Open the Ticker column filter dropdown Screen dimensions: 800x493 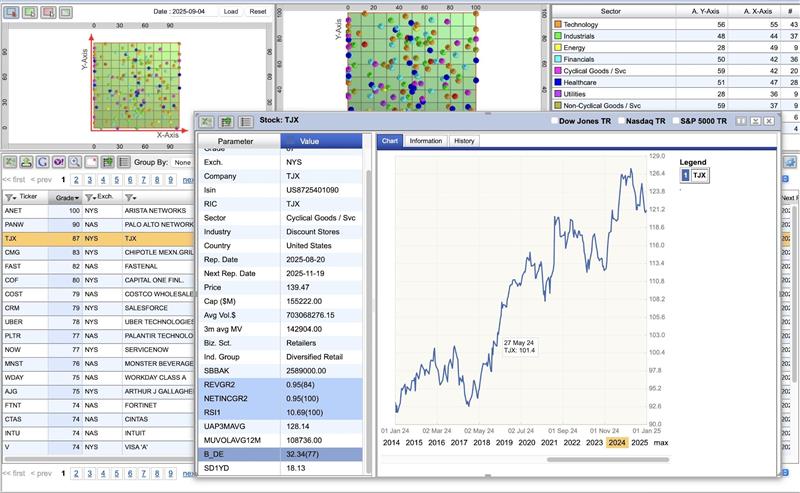[12, 197]
